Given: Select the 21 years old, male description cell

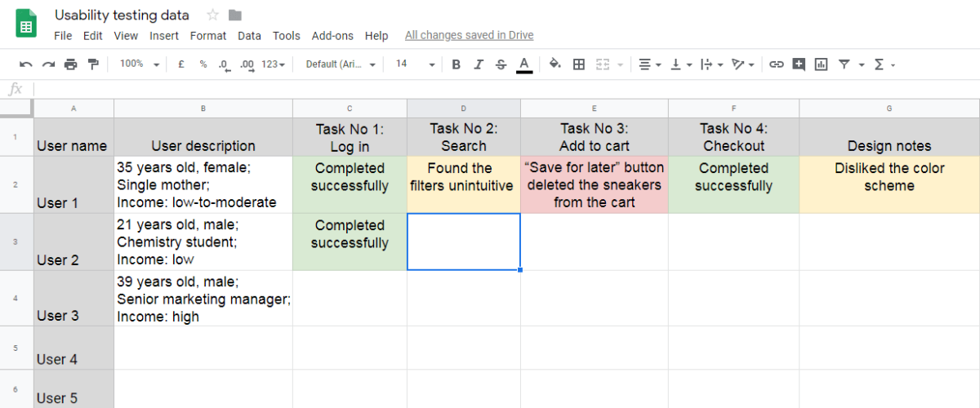Looking at the screenshot, I should (x=203, y=242).
